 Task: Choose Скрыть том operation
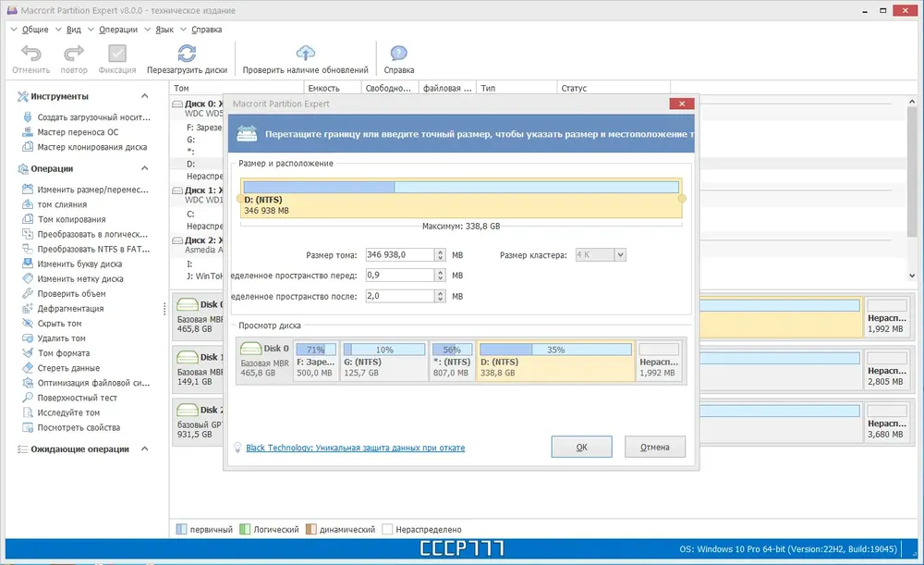pyautogui.click(x=52, y=324)
